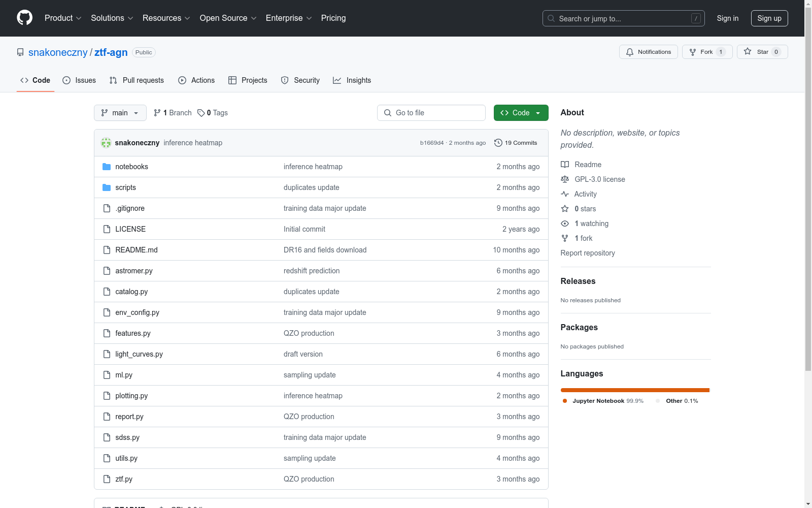
Task: Open the ztf-agn repository name link
Action: pos(111,52)
